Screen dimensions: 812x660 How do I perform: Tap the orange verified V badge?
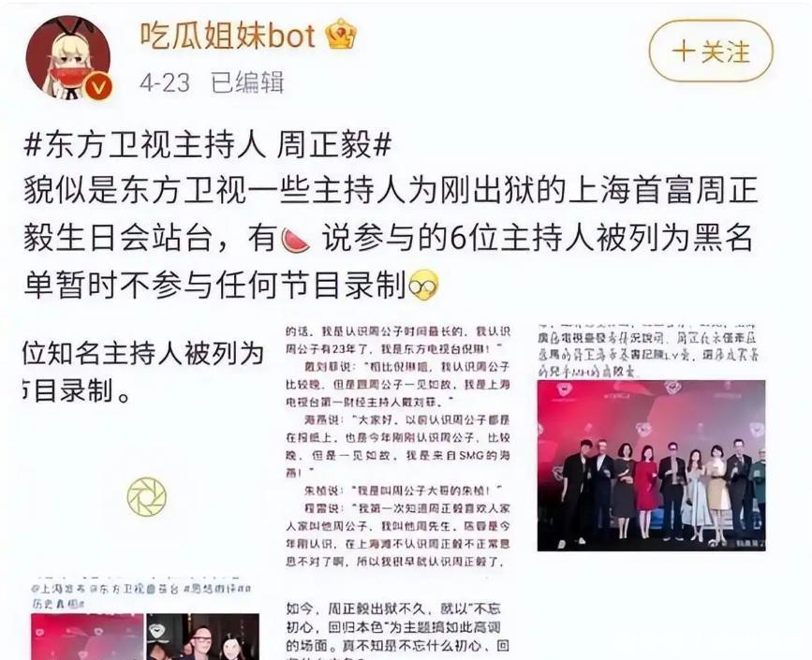[98, 86]
